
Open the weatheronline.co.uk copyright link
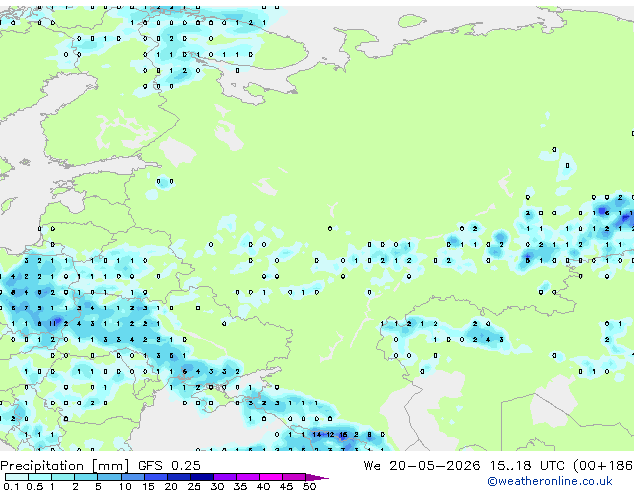[x=550, y=481]
